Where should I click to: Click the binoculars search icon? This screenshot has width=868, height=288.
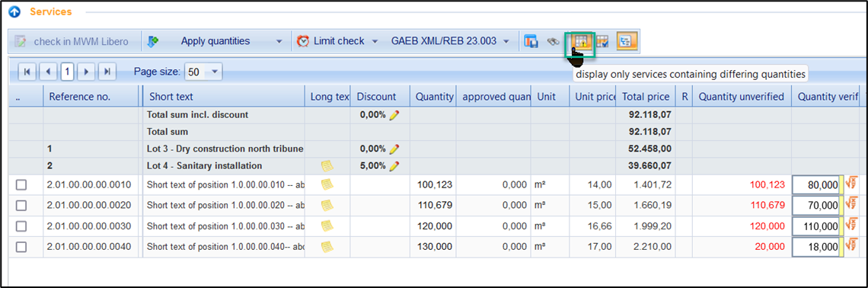554,41
